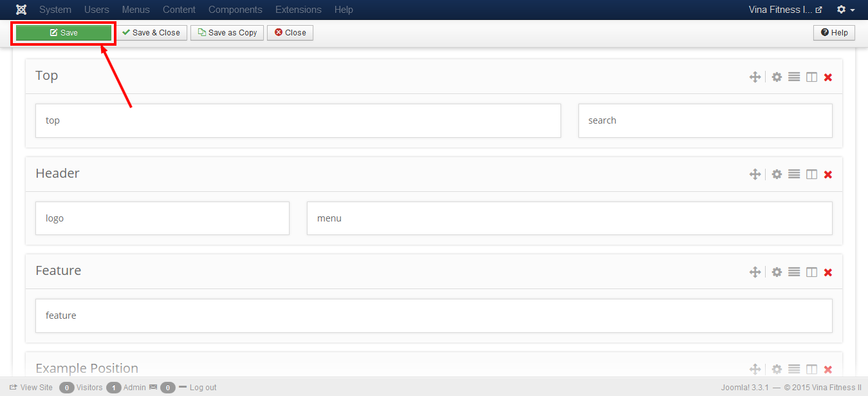Click columns layout icon in Header row

(811, 174)
